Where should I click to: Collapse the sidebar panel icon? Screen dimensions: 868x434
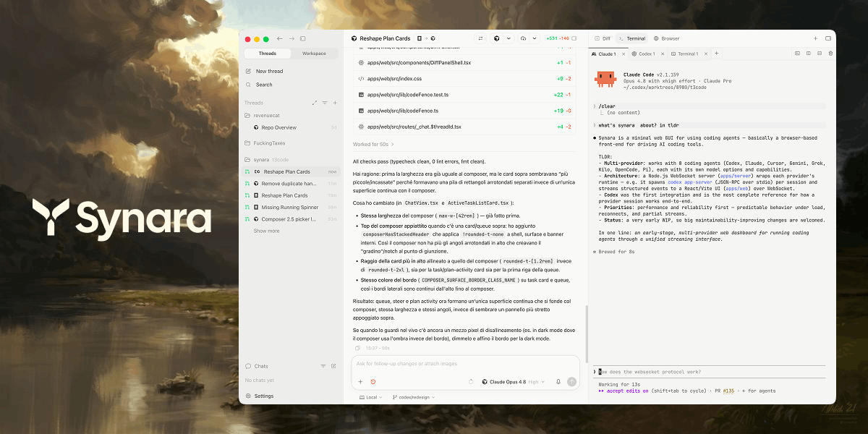303,38
